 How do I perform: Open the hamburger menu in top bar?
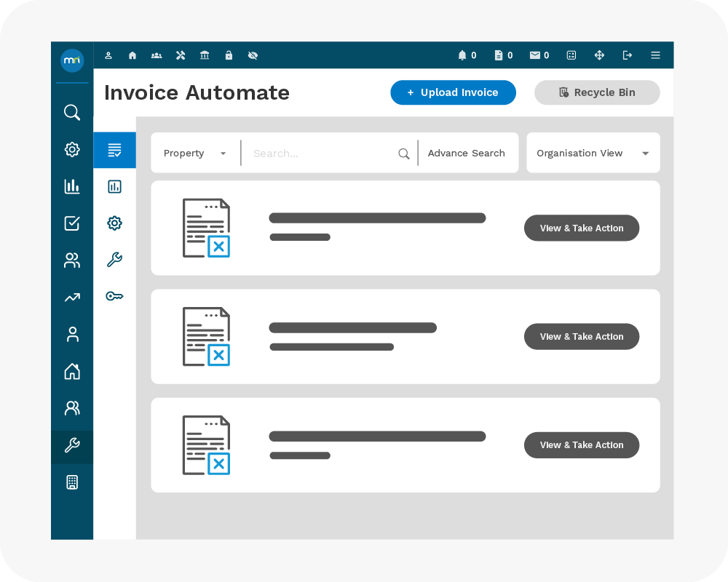click(655, 55)
